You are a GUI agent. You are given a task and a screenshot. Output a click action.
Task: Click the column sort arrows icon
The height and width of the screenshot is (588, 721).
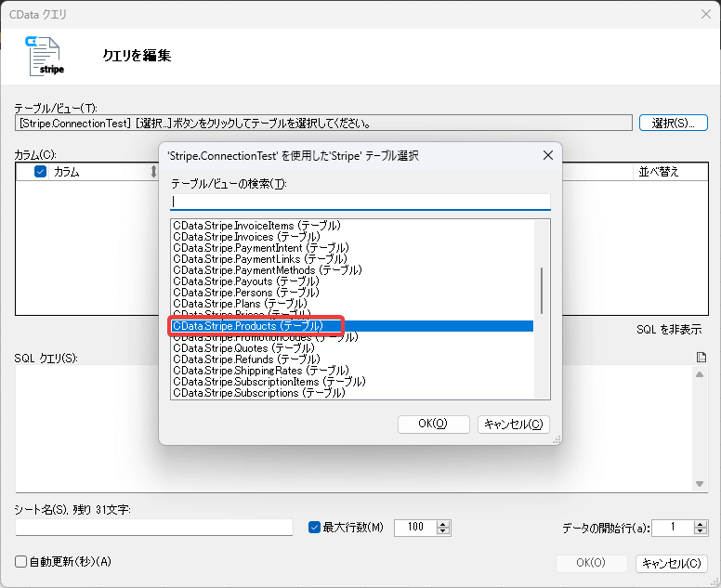[x=153, y=172]
